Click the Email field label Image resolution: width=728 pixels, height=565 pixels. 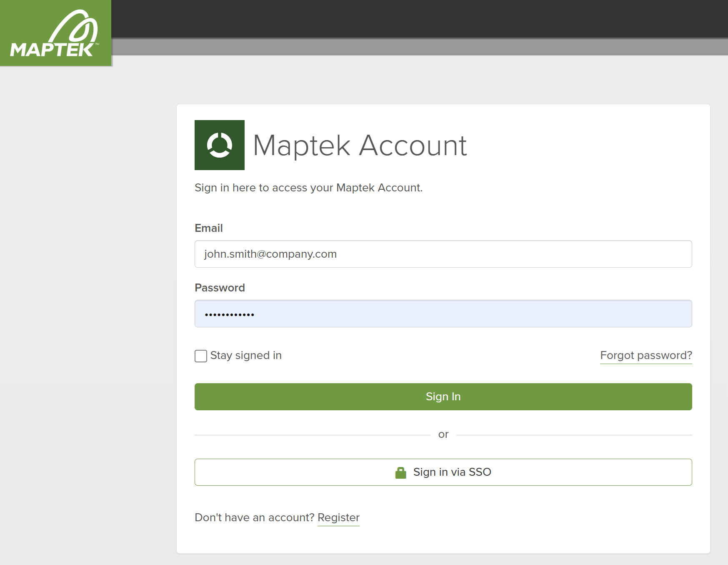tap(209, 228)
